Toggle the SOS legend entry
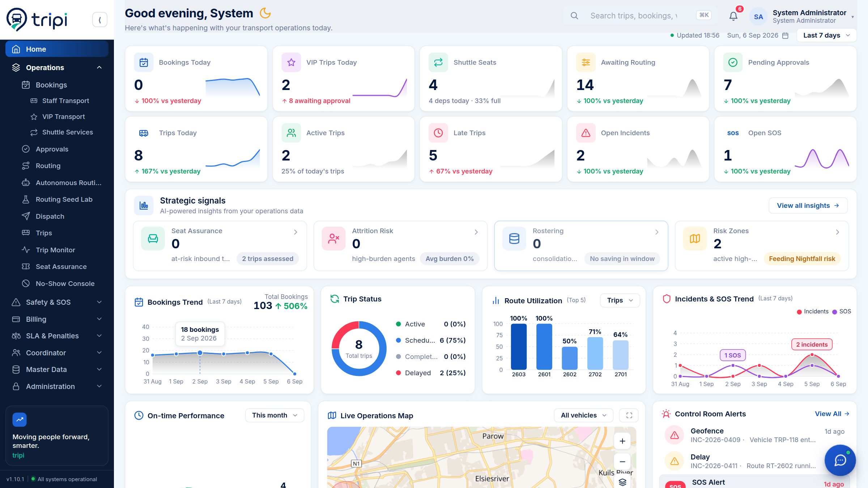Image resolution: width=868 pixels, height=488 pixels. (842, 311)
